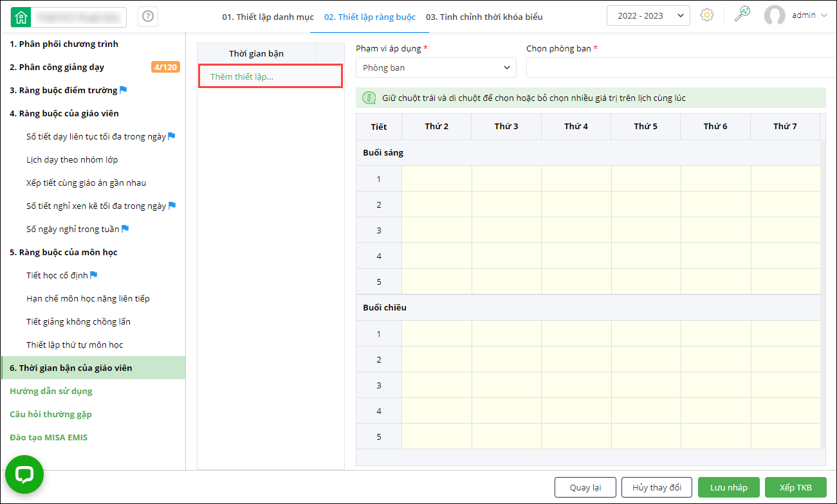Switch to 01. Thiết lập danh mục tab
This screenshot has height=504, width=837.
pyautogui.click(x=268, y=17)
